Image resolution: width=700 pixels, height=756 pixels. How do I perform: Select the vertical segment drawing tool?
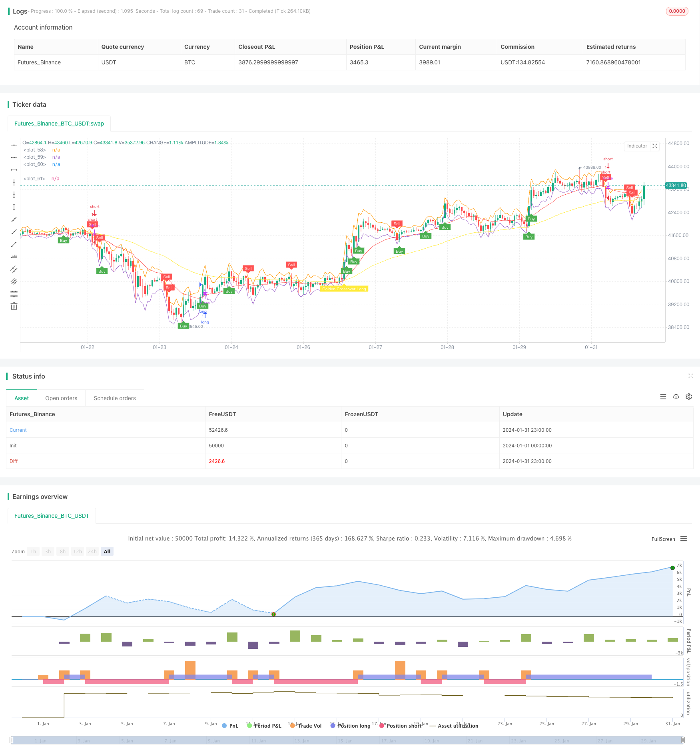[x=14, y=207]
